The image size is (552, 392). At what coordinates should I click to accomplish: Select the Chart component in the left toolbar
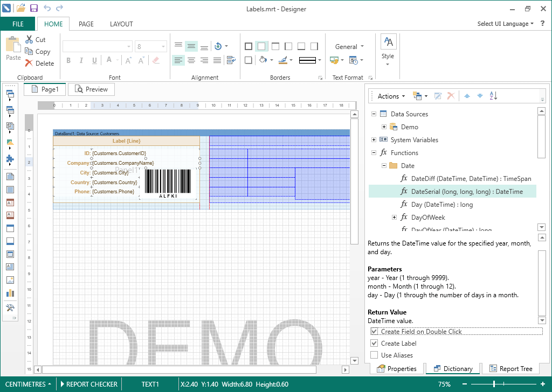11,293
